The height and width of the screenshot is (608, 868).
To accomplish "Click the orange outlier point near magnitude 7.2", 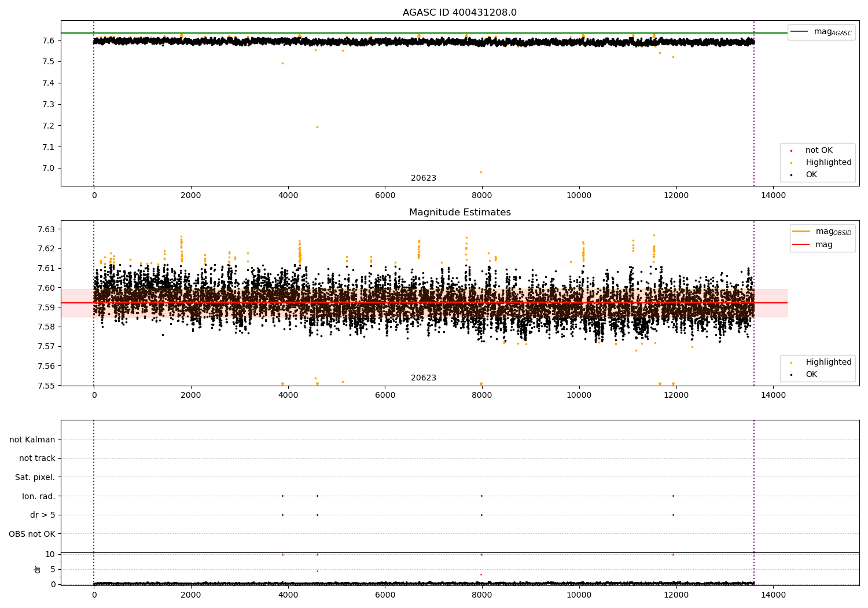I will click(317, 127).
